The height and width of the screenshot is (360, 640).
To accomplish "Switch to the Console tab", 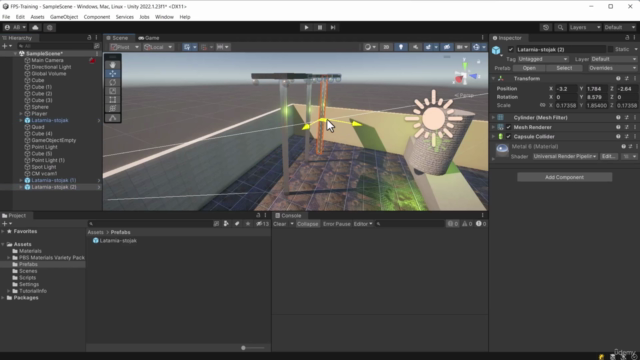I will (288, 216).
